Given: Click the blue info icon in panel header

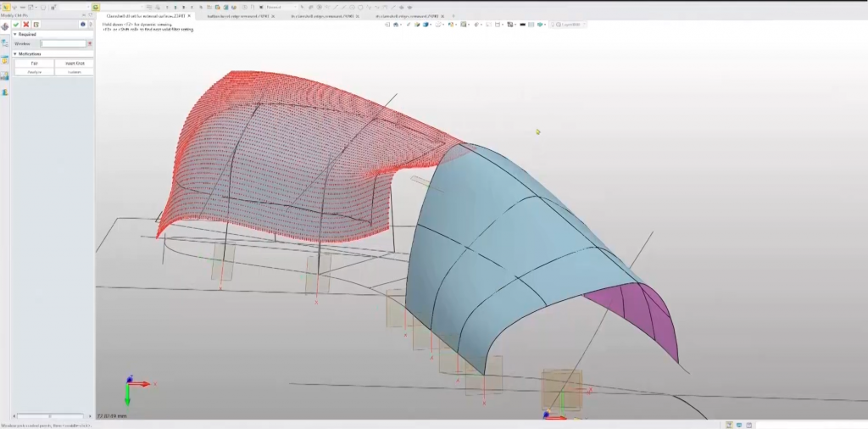Looking at the screenshot, I should click(82, 25).
